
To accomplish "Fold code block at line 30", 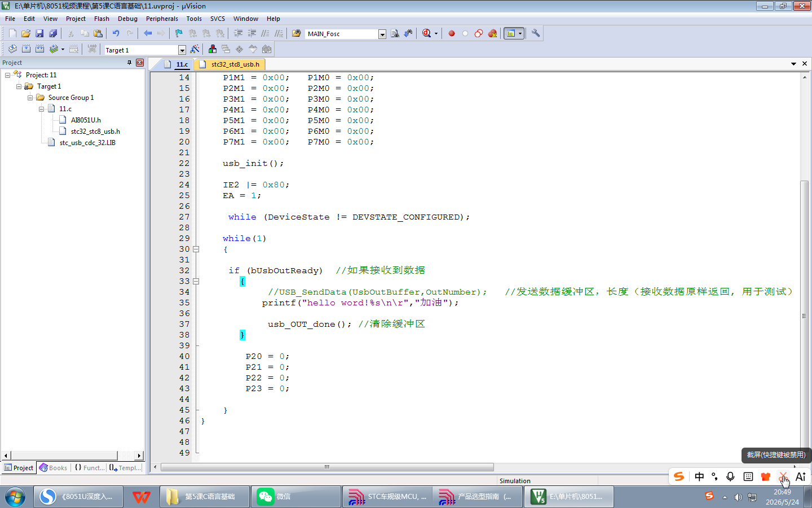I will click(196, 249).
